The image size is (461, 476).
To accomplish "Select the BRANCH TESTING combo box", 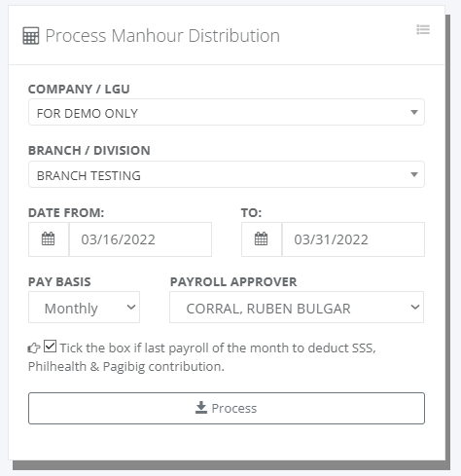I will (x=227, y=174).
